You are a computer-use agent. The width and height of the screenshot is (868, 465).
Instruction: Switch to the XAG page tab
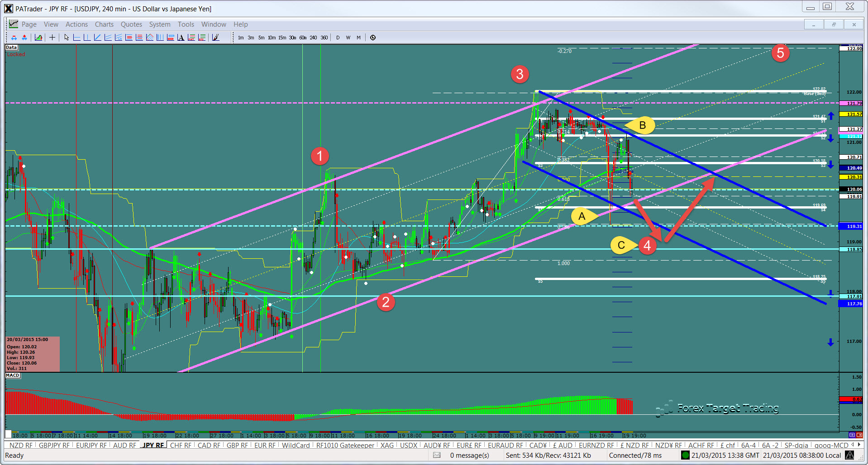(387, 445)
